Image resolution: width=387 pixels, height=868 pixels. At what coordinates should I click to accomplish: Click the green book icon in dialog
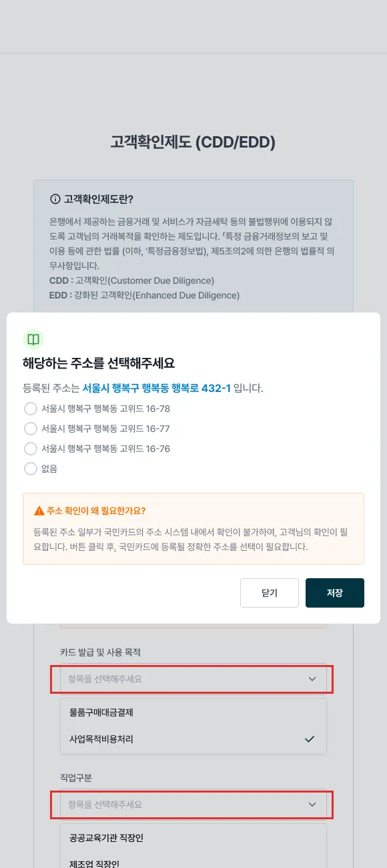coord(33,339)
